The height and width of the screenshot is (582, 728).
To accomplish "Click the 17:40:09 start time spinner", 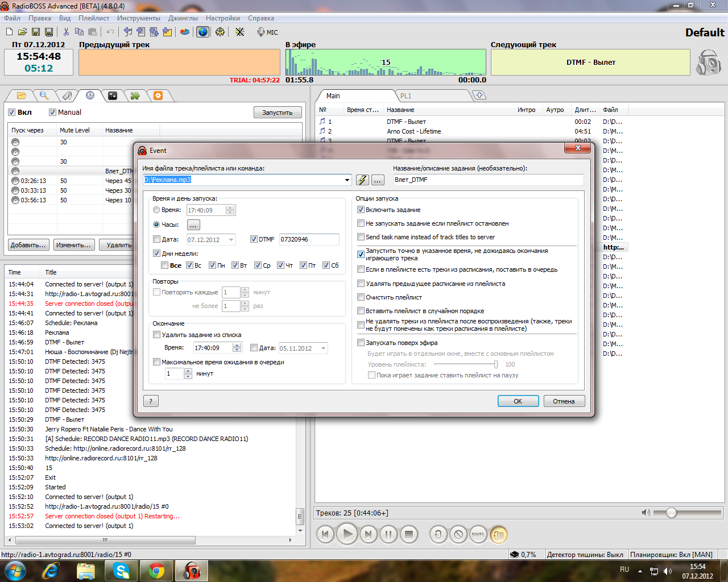I will point(230,210).
